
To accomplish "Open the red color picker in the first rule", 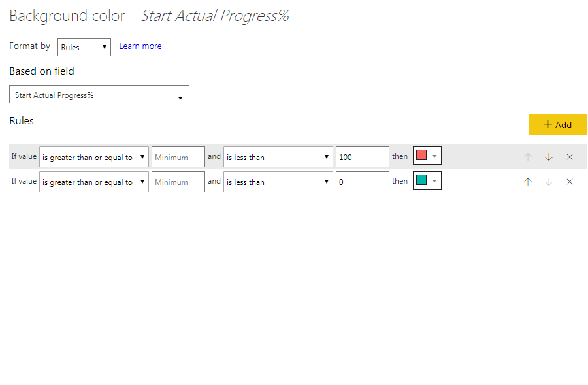I will click(427, 156).
